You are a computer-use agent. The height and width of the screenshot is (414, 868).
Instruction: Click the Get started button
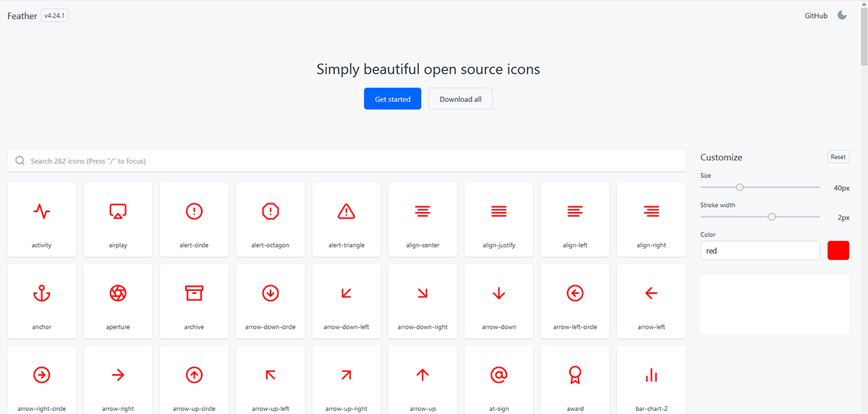tap(393, 99)
